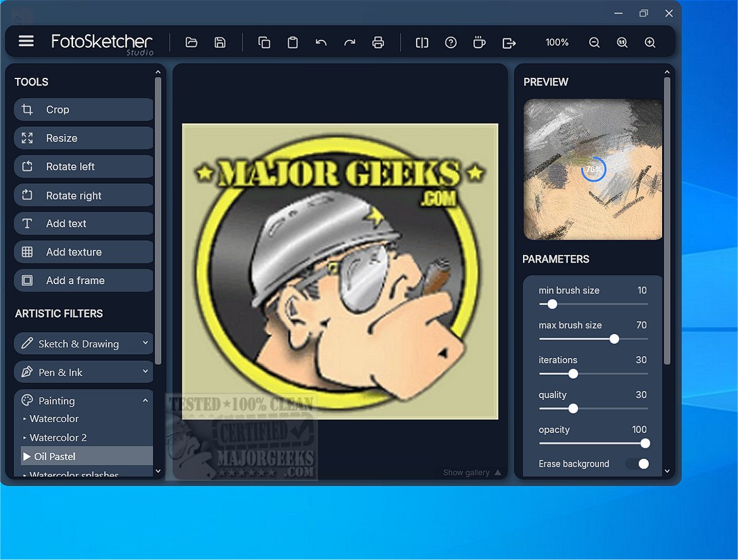
Task: Click the coffee cup donate icon
Action: 480,42
